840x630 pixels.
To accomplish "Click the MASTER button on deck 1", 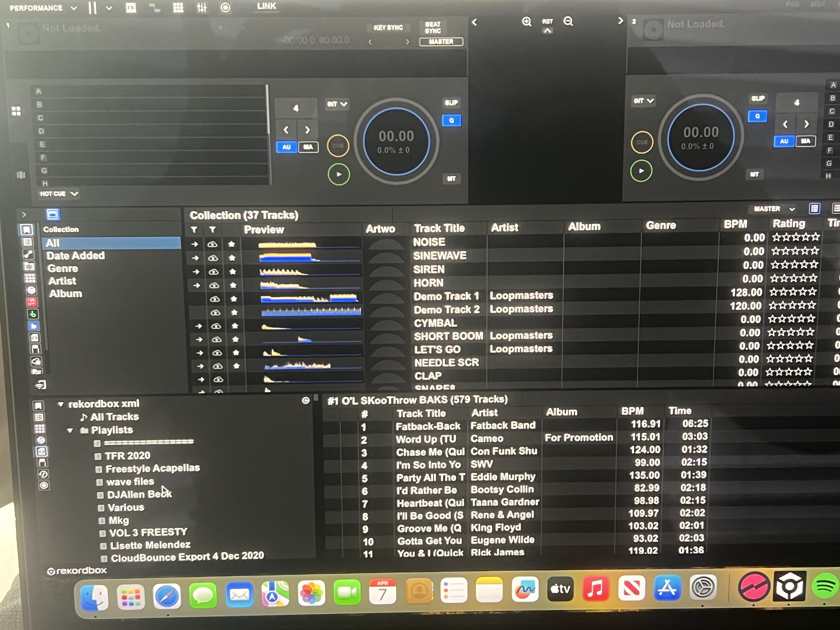I will click(441, 42).
